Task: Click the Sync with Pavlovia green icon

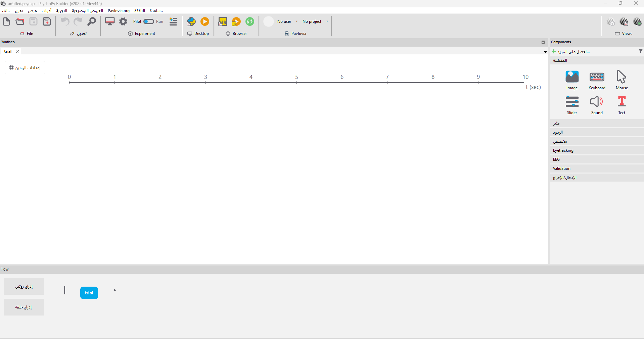Action: point(249,22)
